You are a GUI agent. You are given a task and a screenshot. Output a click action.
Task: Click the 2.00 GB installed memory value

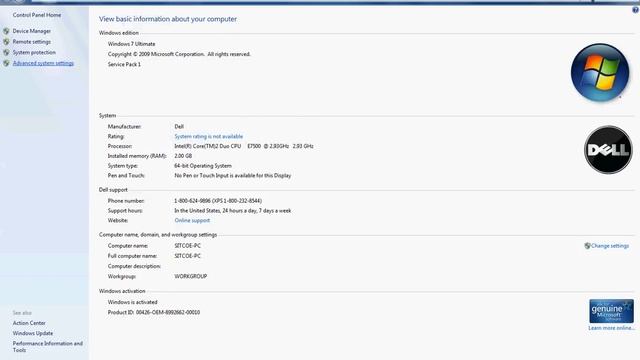click(x=183, y=156)
